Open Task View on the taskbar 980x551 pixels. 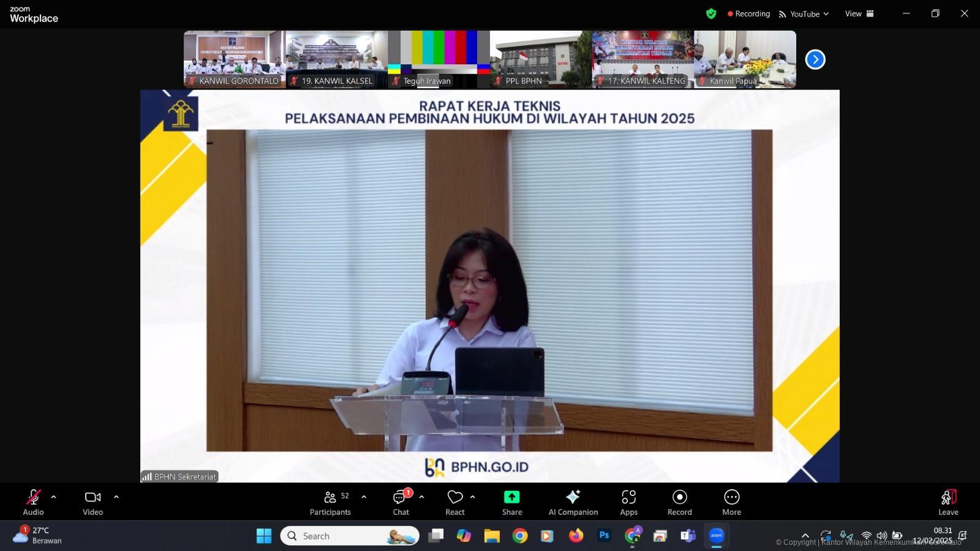435,536
